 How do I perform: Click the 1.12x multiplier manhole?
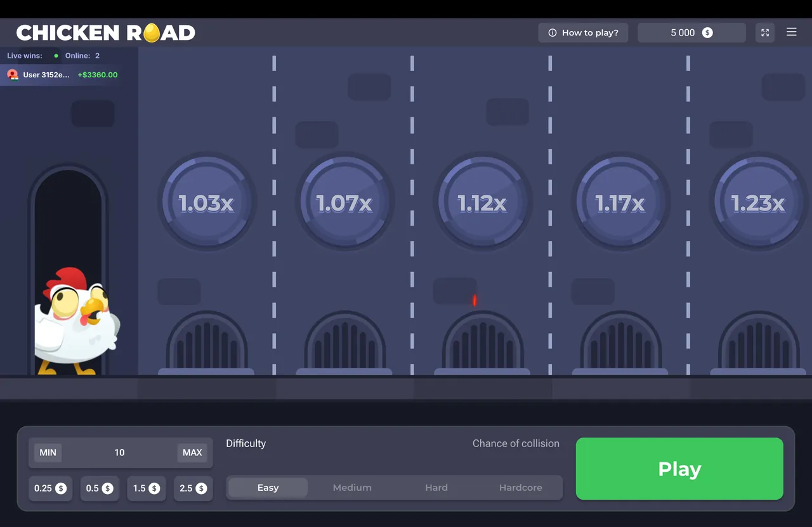click(x=482, y=202)
